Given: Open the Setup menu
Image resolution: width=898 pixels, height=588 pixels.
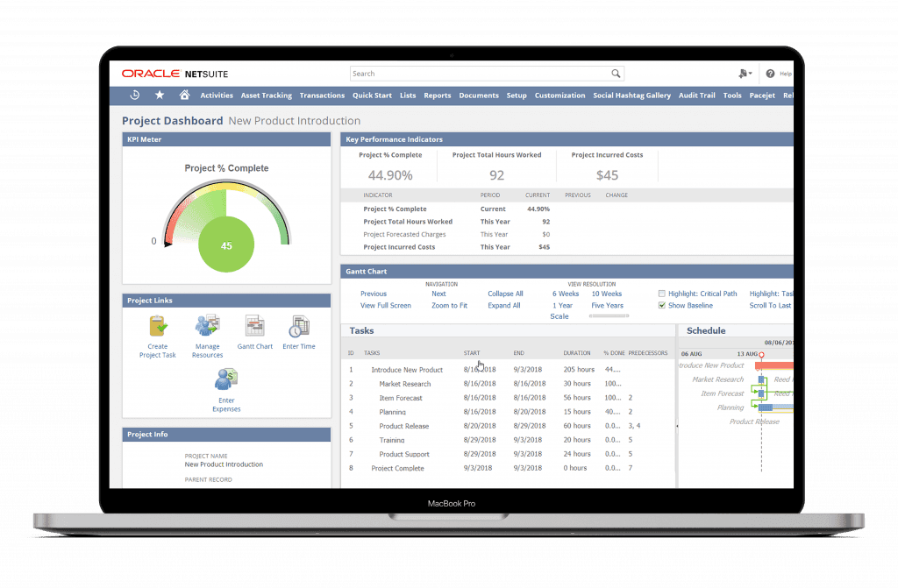Looking at the screenshot, I should [517, 96].
